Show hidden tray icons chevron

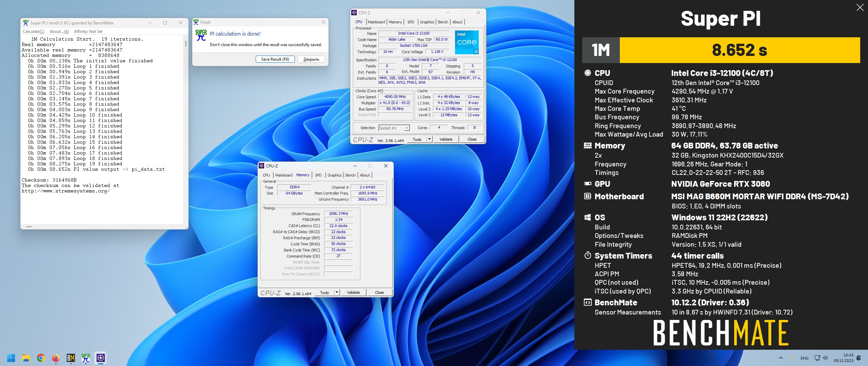781,358
